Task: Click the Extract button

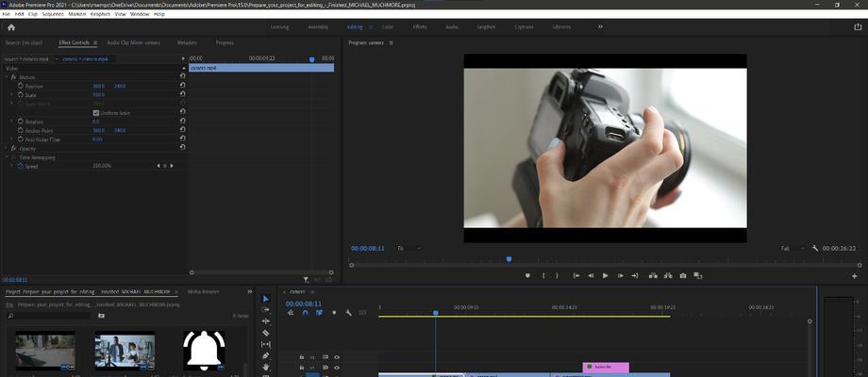Action: pos(668,275)
